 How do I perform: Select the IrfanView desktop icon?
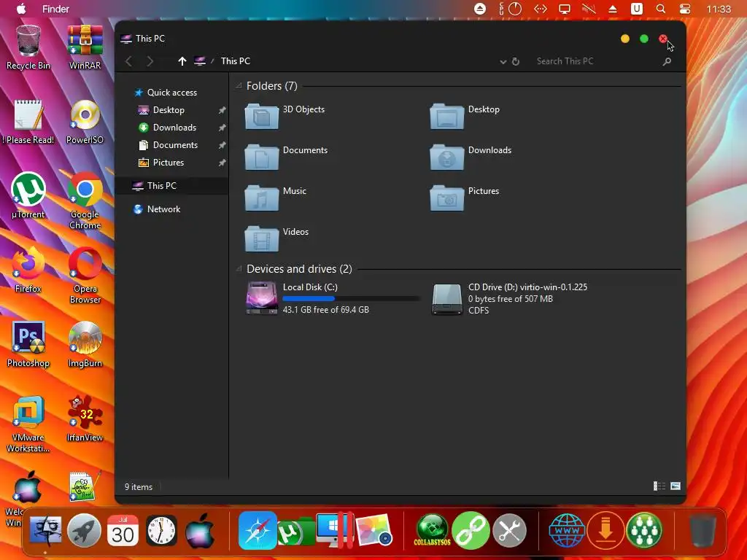(85, 419)
